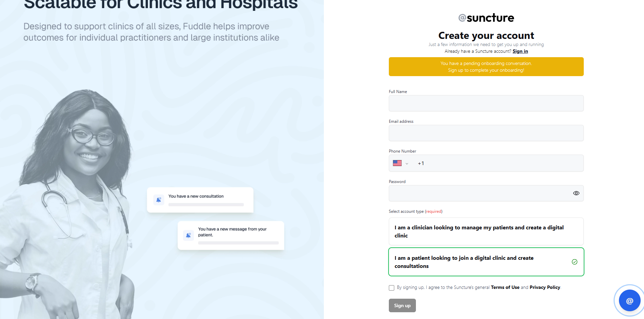Check the Terms of Use agreement box
Screen dimensions: 644x319
click(x=392, y=288)
